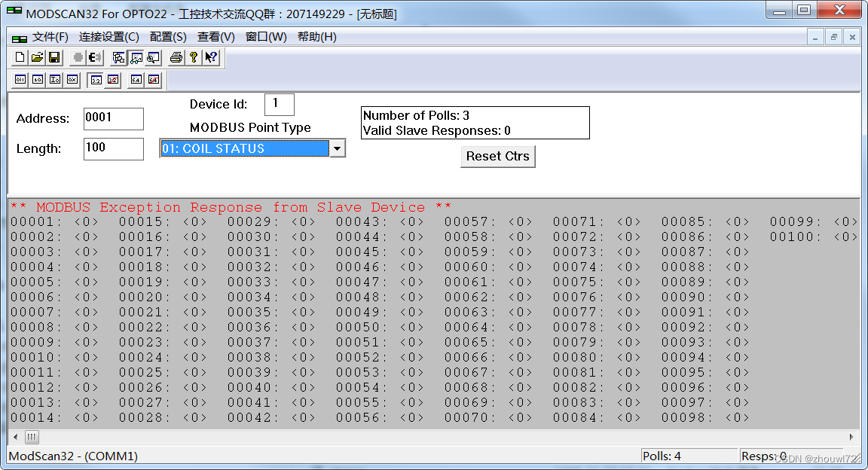Open the 文件(F) menu

coord(50,37)
